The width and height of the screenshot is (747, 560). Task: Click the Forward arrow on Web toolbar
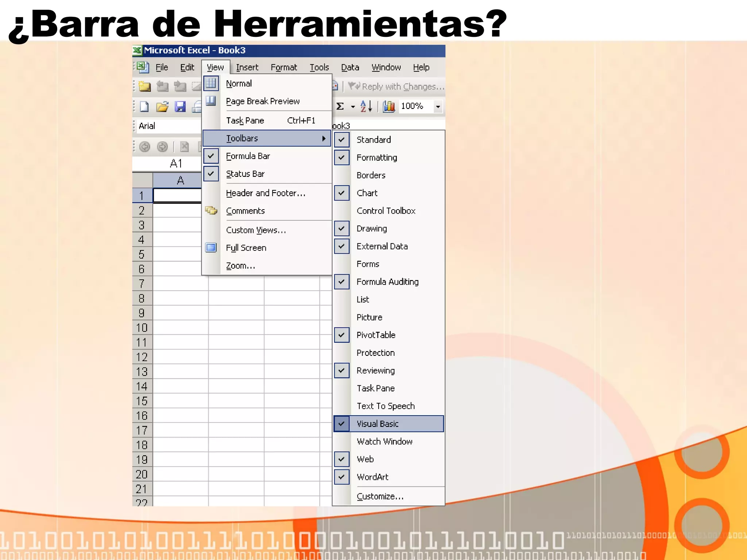click(162, 147)
